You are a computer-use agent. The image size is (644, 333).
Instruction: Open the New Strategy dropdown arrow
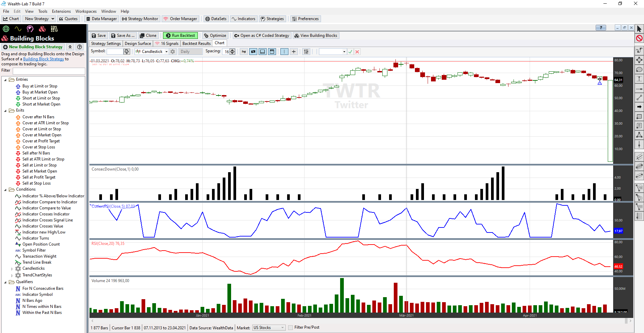point(53,19)
